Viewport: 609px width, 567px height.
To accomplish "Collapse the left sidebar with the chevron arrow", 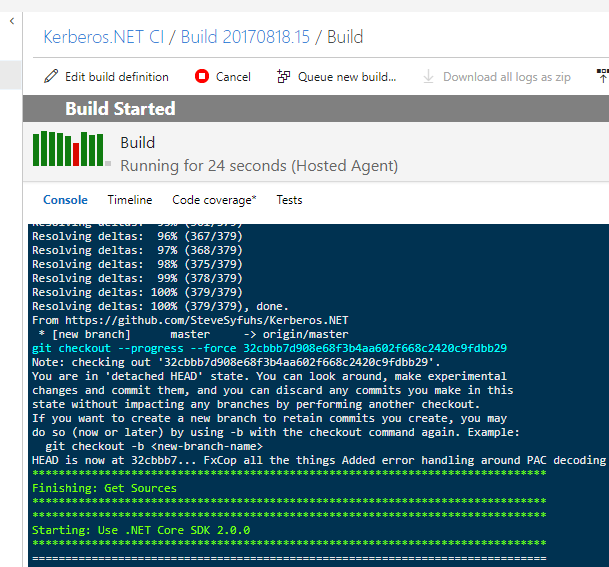I will click(12, 21).
